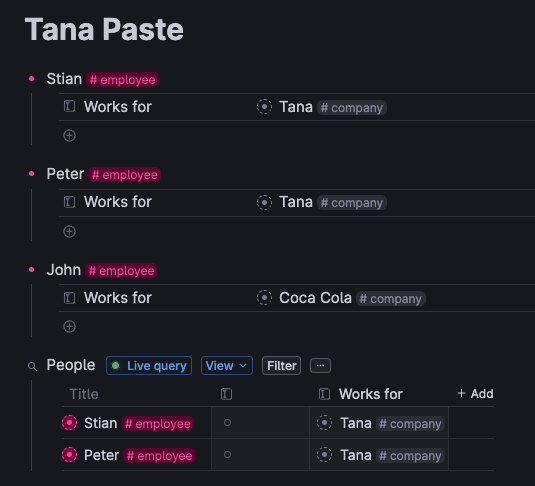Click the pink circle icon on the Peter table row
Image resolution: width=535 pixels, height=486 pixels.
click(x=69, y=455)
